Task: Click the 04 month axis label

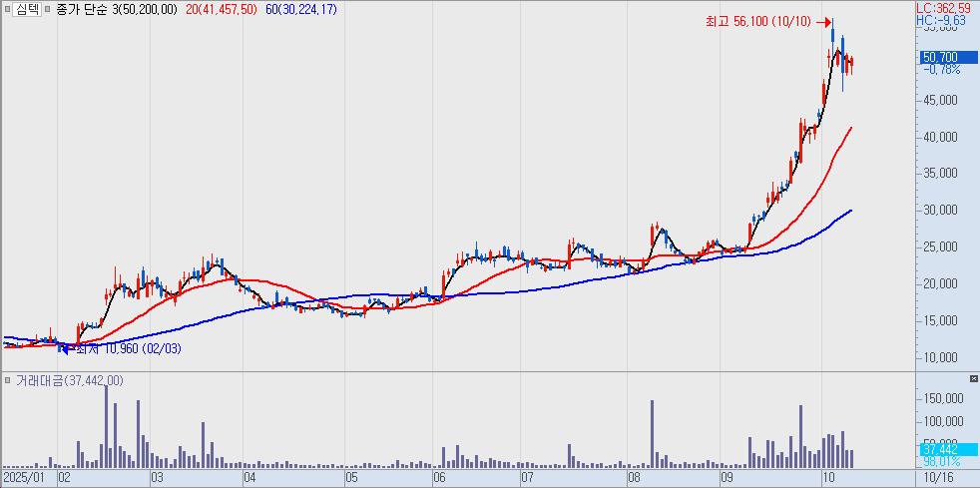Action: pos(250,478)
